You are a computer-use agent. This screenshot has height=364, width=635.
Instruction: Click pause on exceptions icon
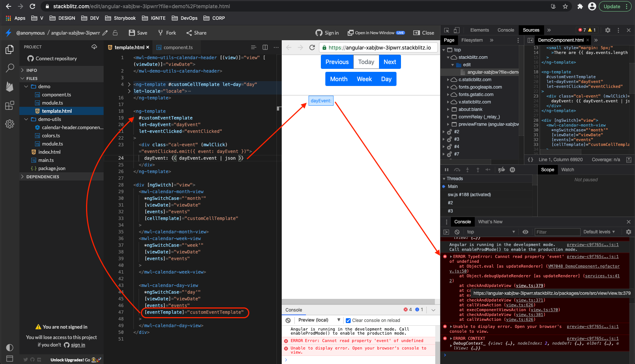[x=512, y=170]
